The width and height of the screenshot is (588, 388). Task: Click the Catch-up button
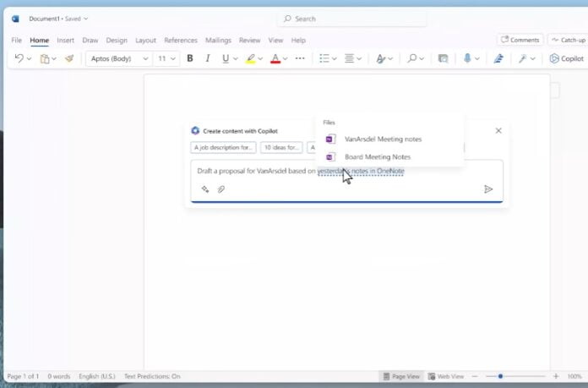click(x=569, y=40)
